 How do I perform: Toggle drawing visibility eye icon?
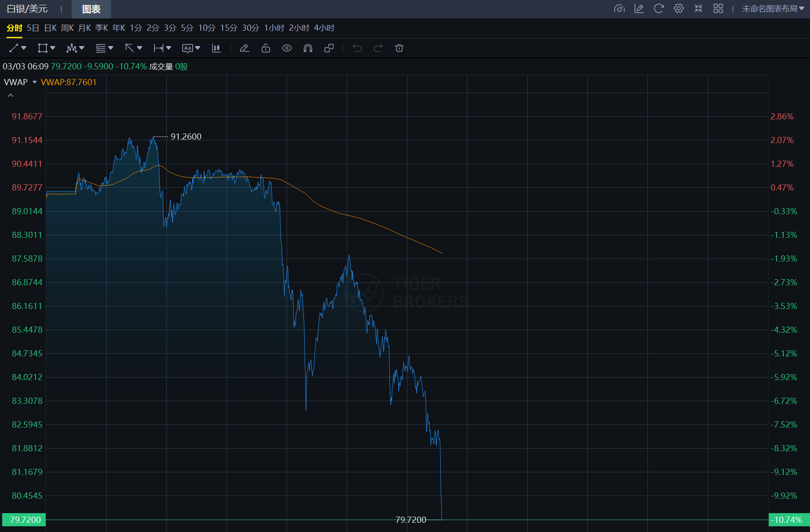click(x=287, y=48)
